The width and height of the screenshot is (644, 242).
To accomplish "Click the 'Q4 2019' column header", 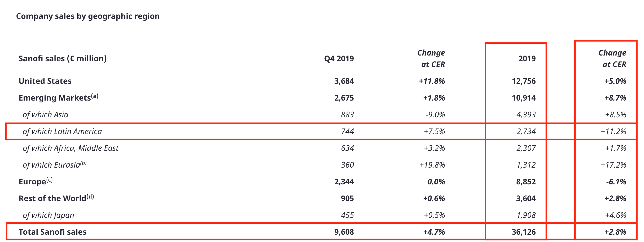I will 339,58.
